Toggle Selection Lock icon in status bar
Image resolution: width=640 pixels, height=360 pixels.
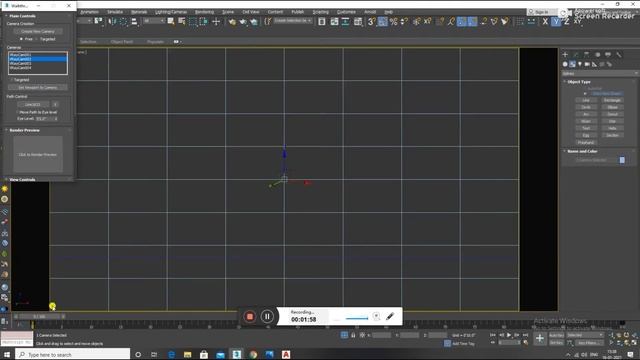pos(353,335)
